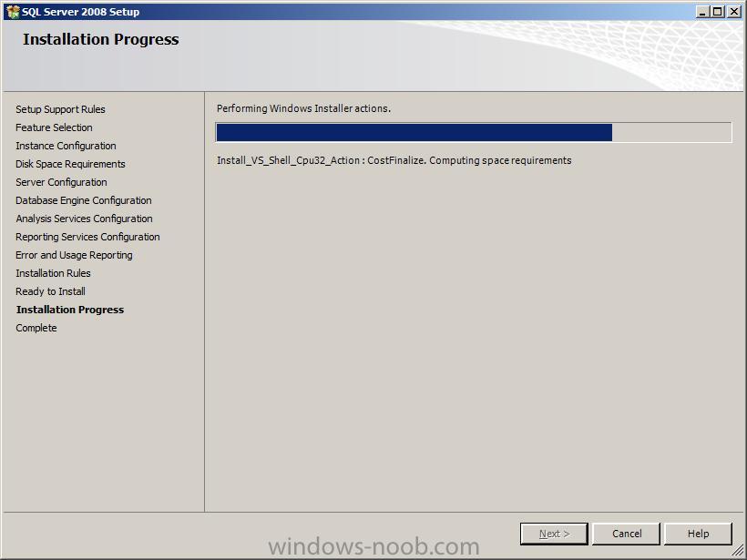Click the Next button

click(x=554, y=534)
